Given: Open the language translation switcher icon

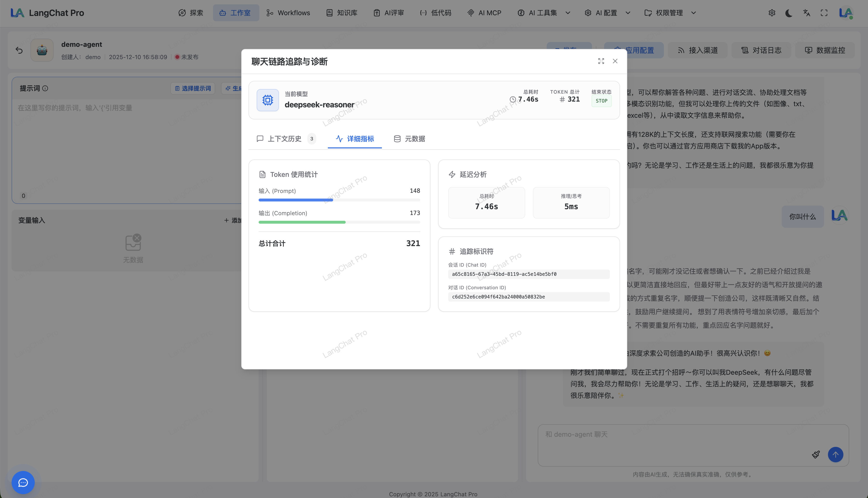Looking at the screenshot, I should coord(806,13).
